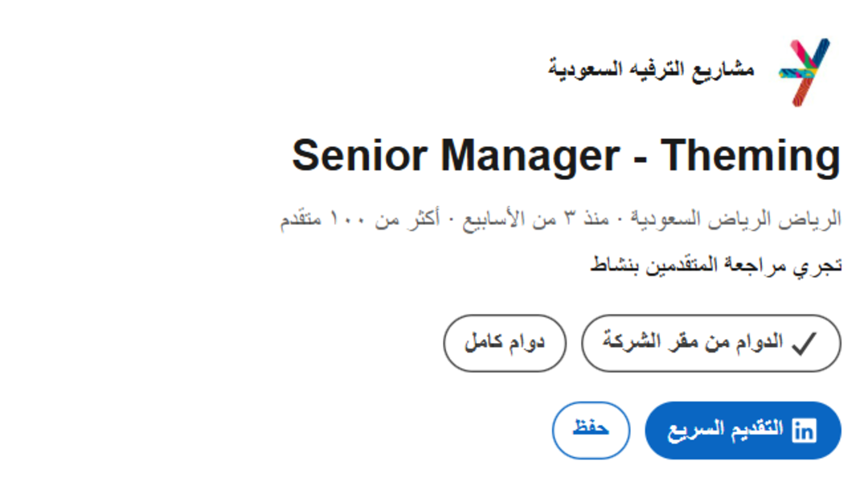
Task: Click the word Theming in the heading
Action: [x=751, y=156]
